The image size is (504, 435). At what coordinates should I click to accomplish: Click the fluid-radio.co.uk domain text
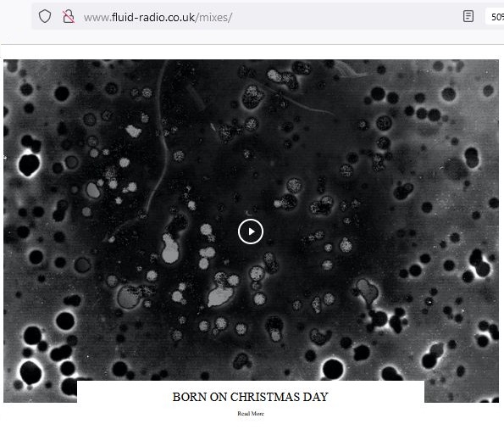click(x=153, y=17)
